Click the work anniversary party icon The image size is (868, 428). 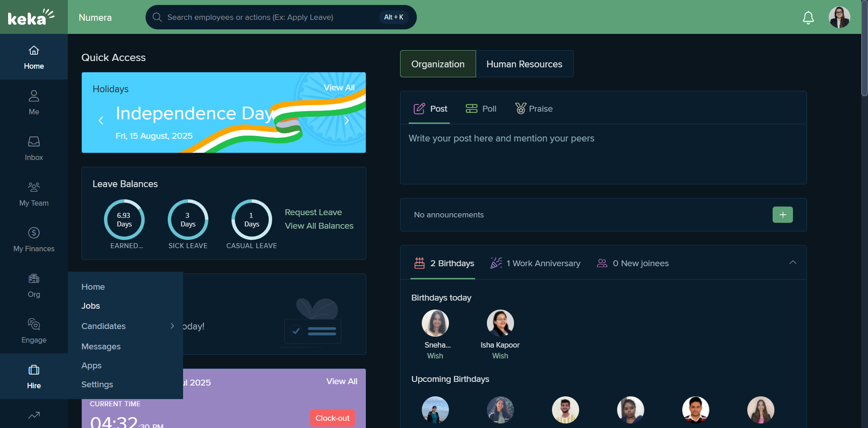tap(496, 263)
